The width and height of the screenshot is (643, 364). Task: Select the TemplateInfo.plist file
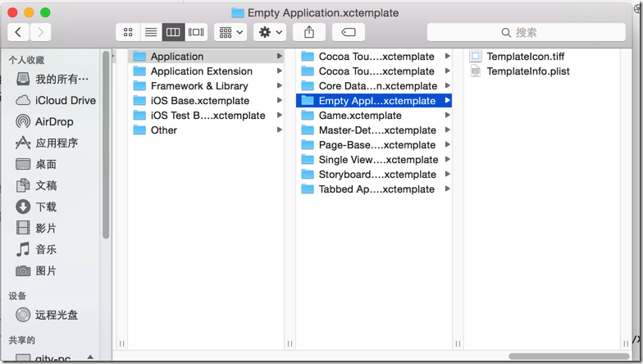click(x=542, y=71)
